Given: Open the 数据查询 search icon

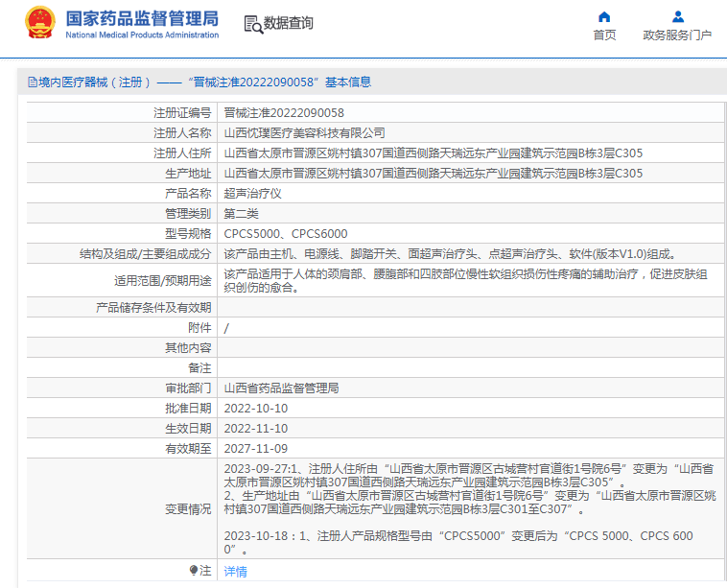Looking at the screenshot, I should 253,24.
